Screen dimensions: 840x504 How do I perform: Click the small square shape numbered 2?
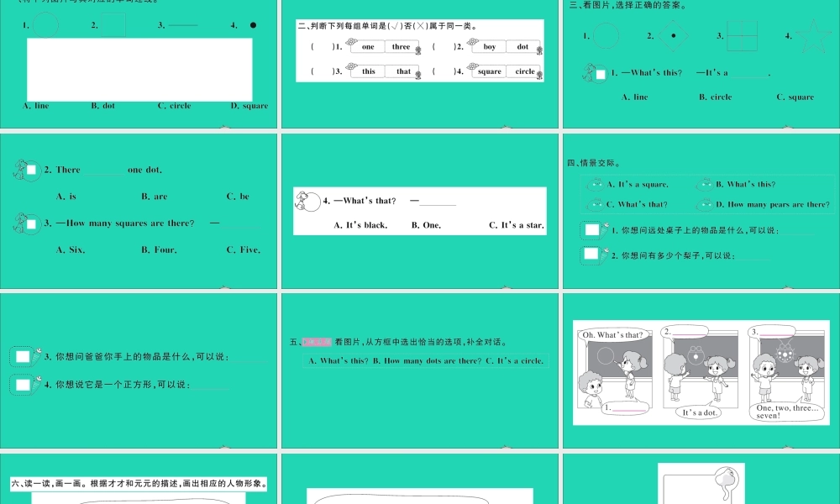coord(113,25)
